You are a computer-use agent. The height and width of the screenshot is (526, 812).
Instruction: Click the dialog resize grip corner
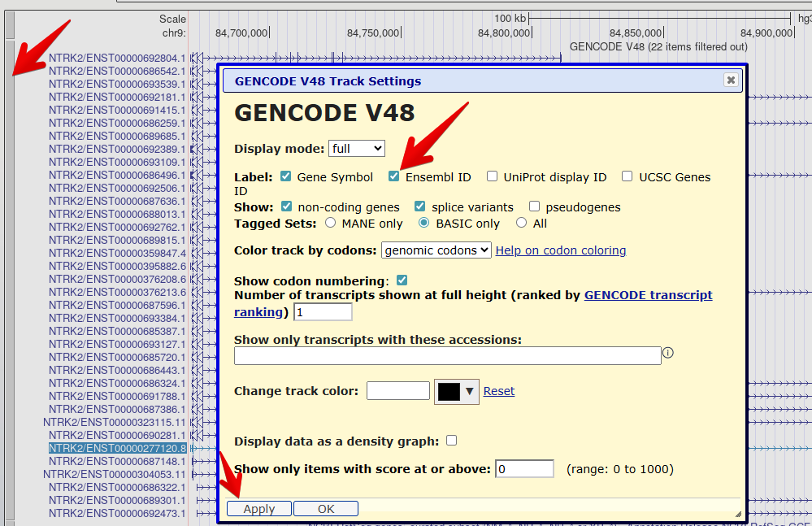738,514
